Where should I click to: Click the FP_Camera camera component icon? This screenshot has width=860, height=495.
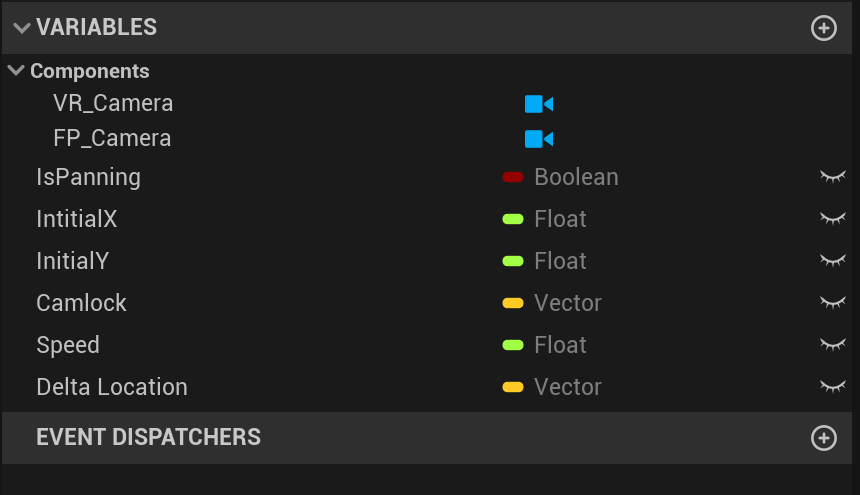(x=539, y=138)
